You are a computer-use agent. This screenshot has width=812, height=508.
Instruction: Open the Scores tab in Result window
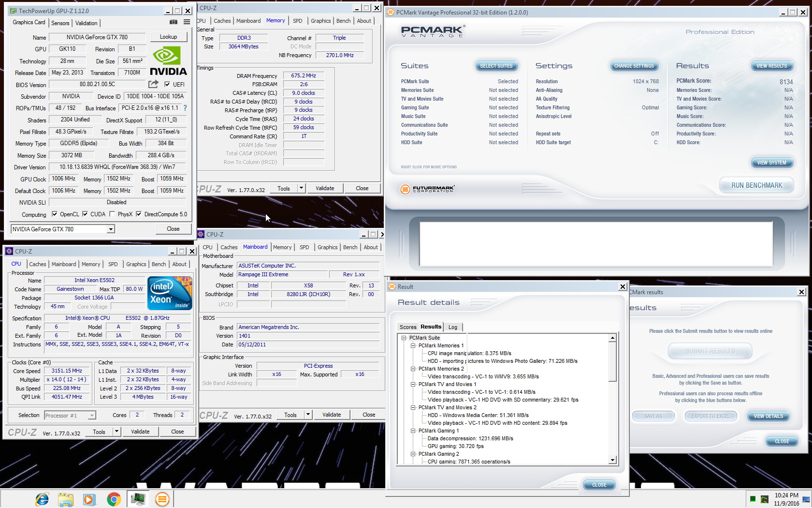408,327
